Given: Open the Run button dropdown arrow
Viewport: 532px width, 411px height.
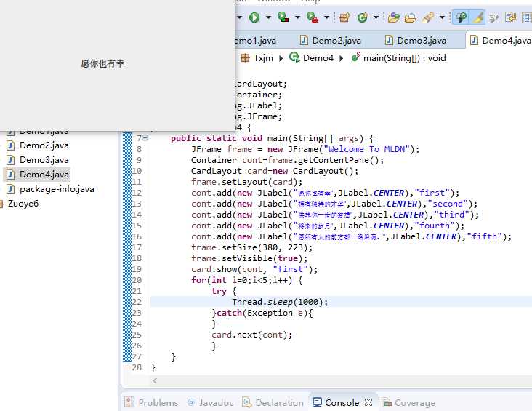Looking at the screenshot, I should [x=268, y=17].
